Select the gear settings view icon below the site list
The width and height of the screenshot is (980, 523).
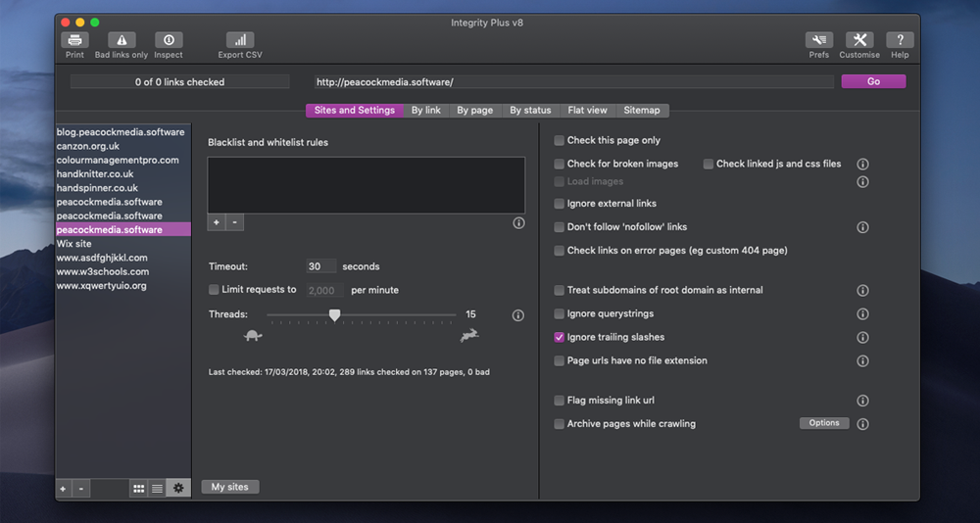[x=178, y=488]
